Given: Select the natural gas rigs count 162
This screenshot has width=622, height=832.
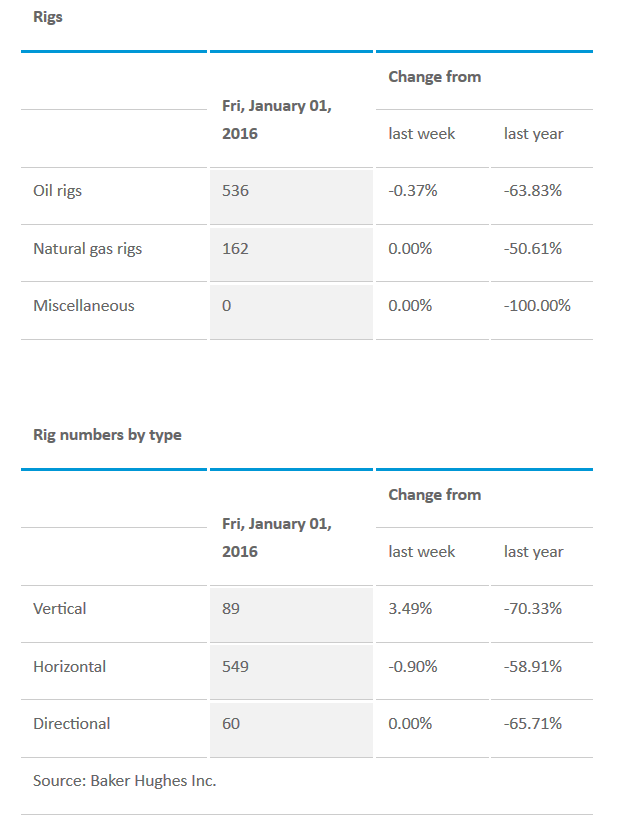Looking at the screenshot, I should (235, 248).
